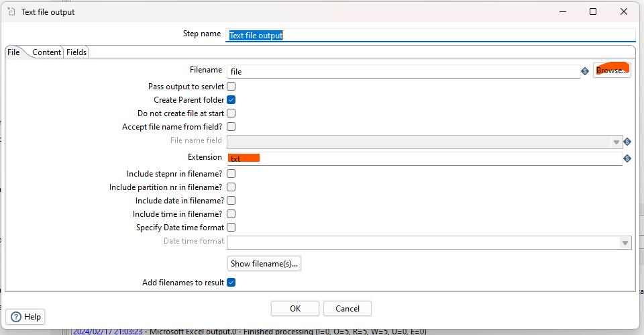Enable Pass output to servlet checkbox
Image resolution: width=644 pixels, height=335 pixels.
point(231,87)
